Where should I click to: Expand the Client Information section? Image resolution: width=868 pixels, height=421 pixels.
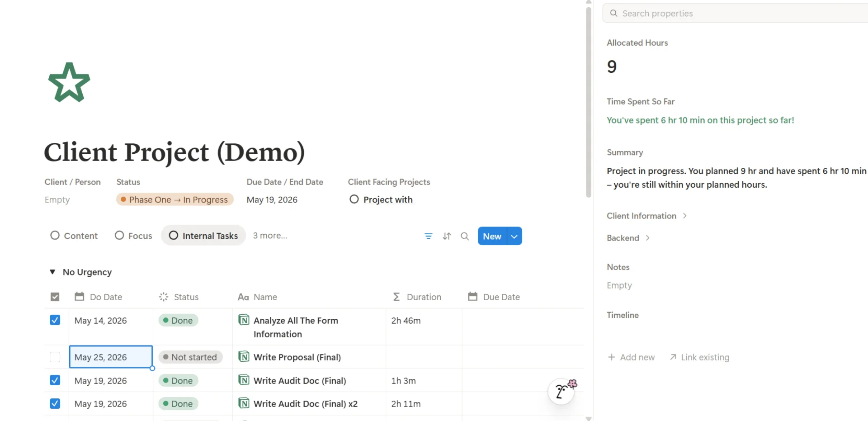646,216
